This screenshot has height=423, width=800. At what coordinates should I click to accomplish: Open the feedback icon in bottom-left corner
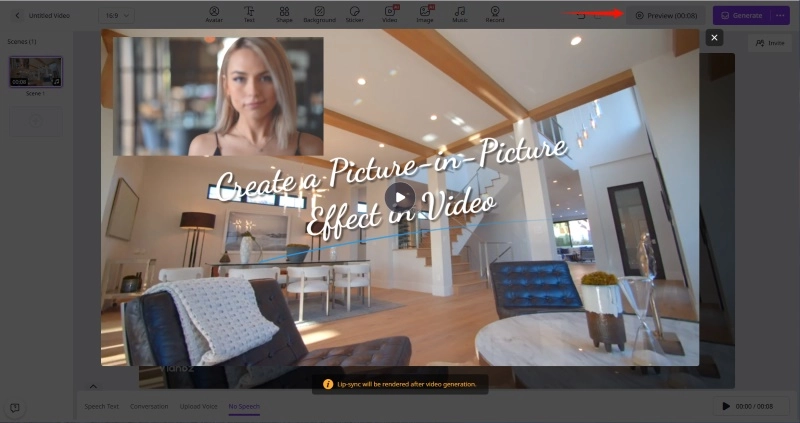pyautogui.click(x=15, y=407)
